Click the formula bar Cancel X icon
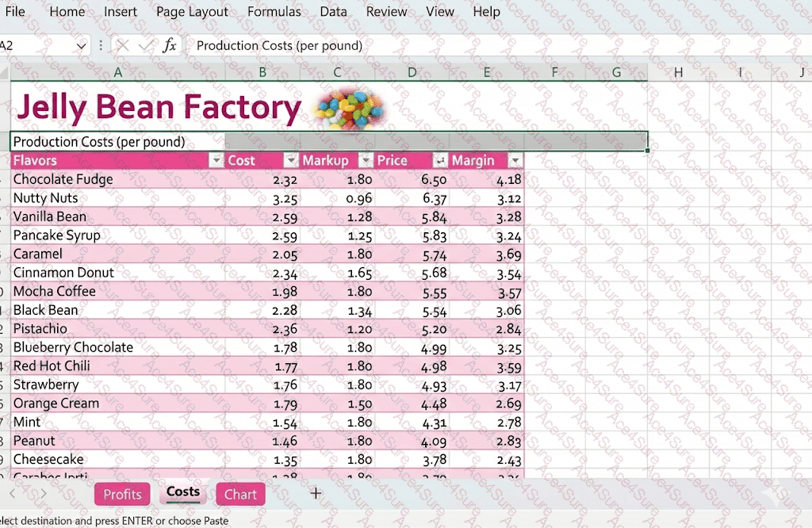The image size is (812, 528). (123, 46)
